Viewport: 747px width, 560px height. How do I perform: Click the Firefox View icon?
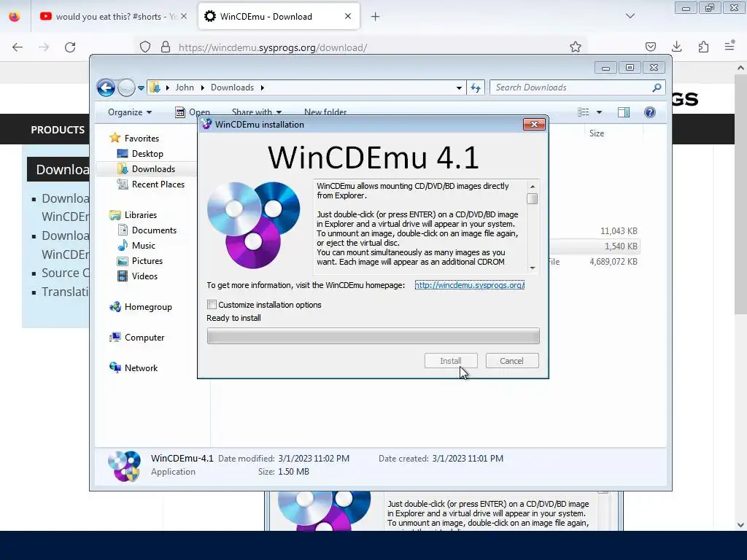[15, 17]
